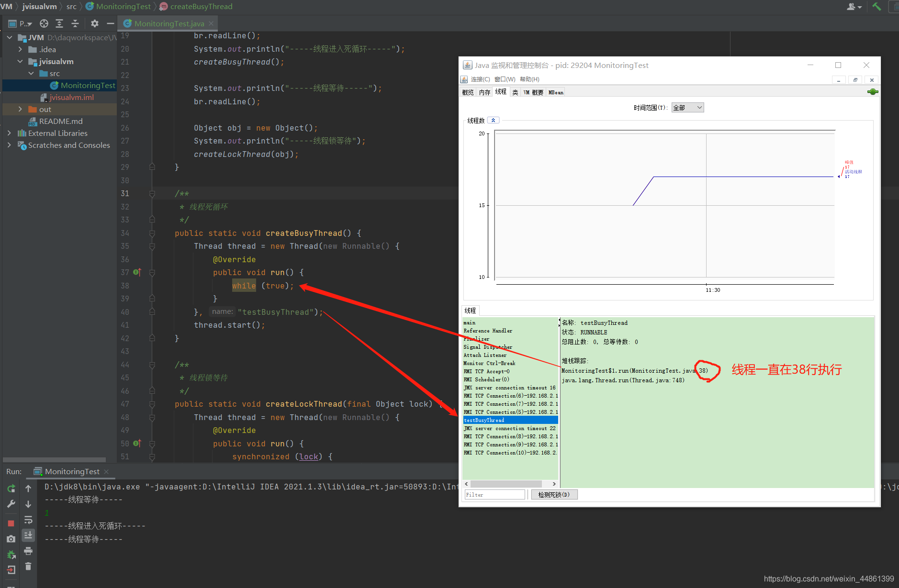Switch to the 概览 tab
The image size is (899, 588).
pos(468,92)
